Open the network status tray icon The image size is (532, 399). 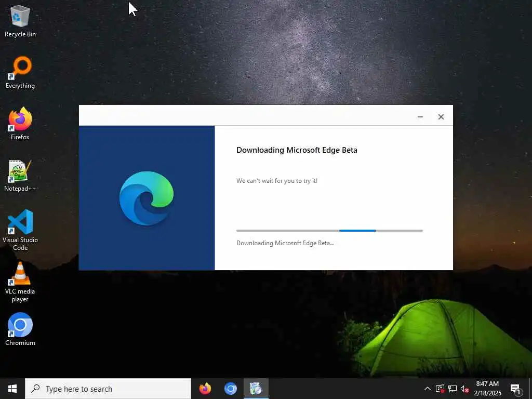tap(453, 389)
